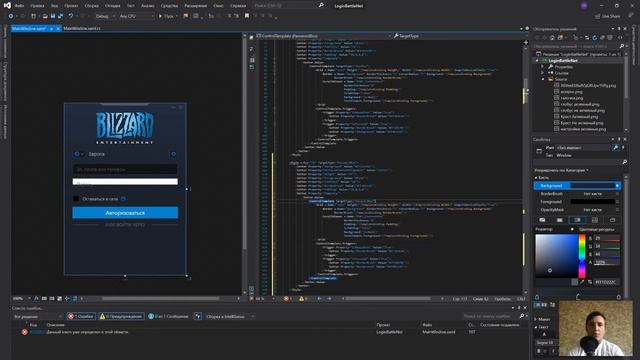Open the TargetType member dropdown in editor
The image size is (640, 360).
point(457,36)
